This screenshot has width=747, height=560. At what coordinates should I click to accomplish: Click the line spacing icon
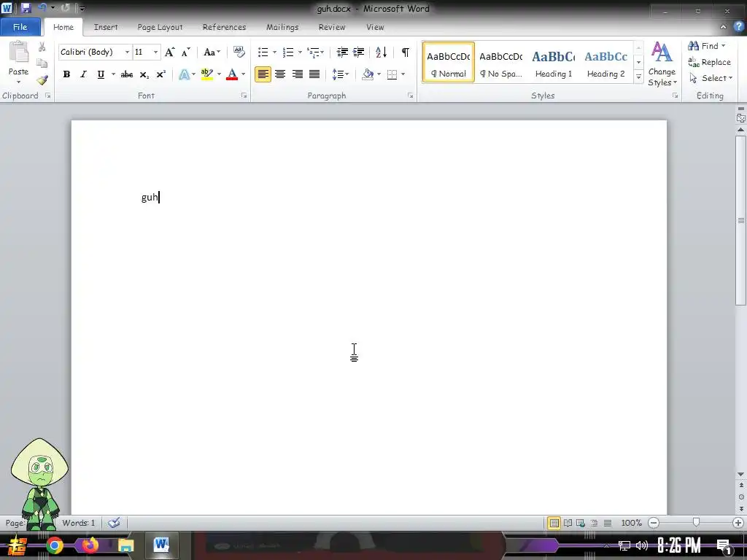[338, 74]
